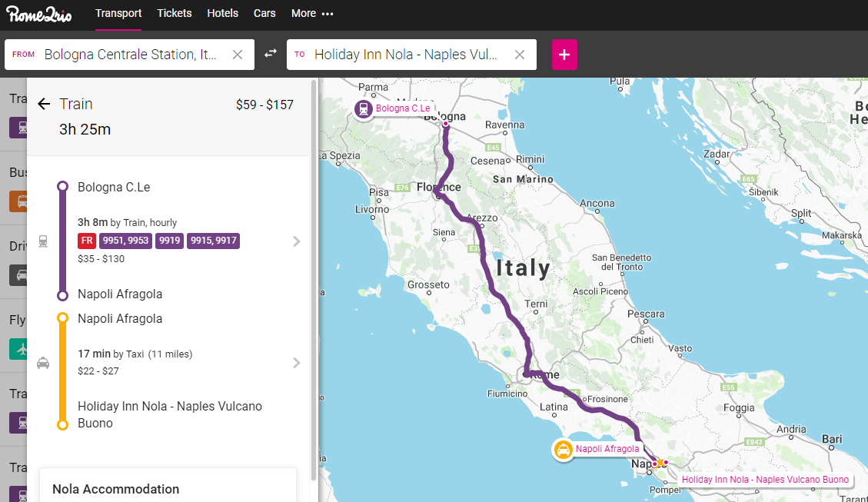The image size is (868, 502).
Task: Go to the Cars tab
Action: [264, 13]
